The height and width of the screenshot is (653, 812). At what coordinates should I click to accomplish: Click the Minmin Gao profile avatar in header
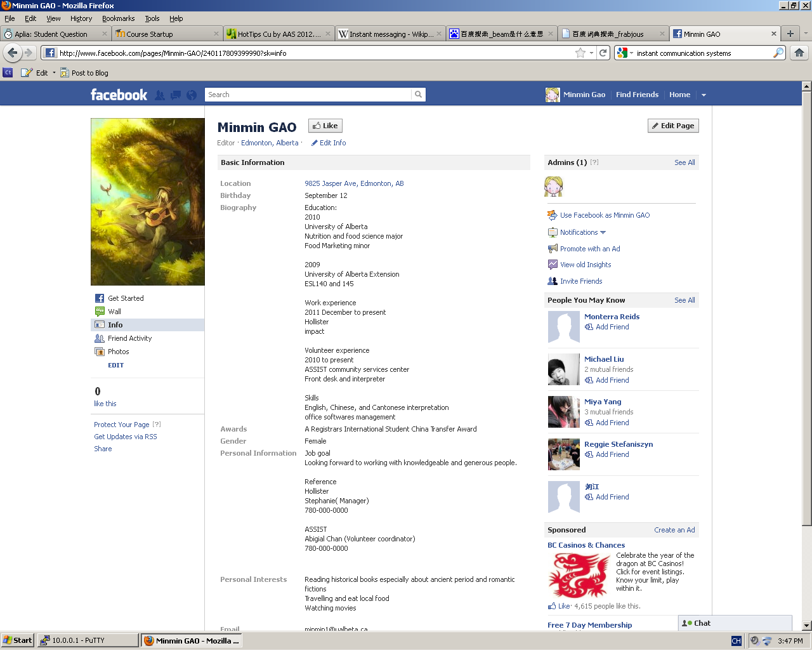point(553,95)
